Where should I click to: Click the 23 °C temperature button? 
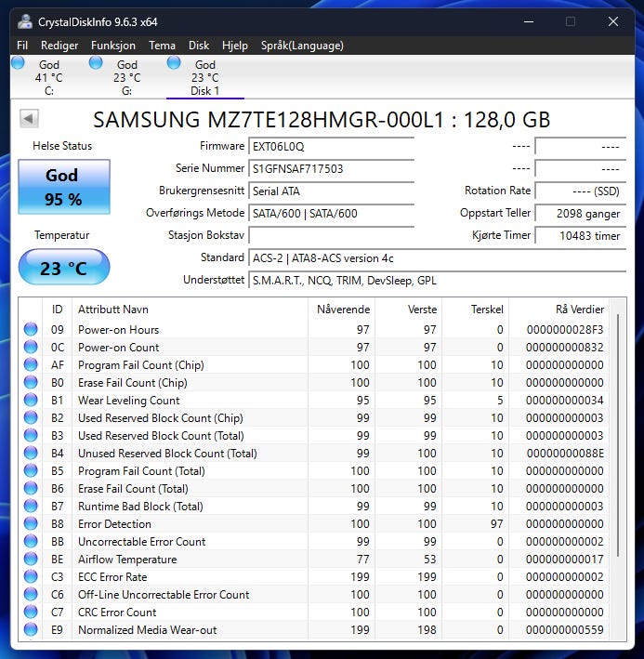point(63,269)
